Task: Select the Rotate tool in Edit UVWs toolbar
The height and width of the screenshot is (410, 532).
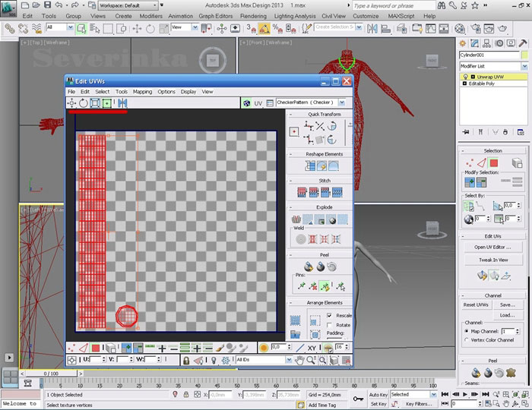Action: click(83, 102)
